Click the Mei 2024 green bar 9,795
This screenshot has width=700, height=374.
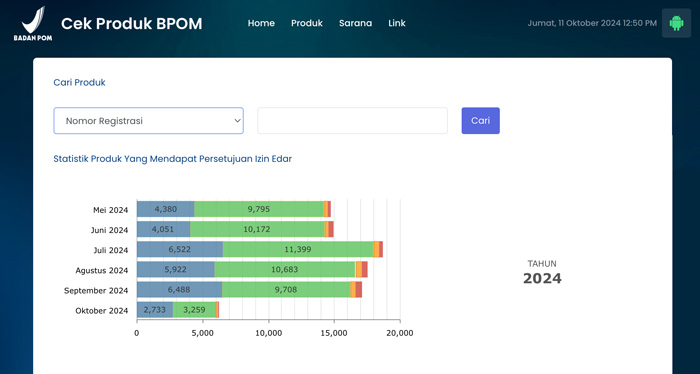tap(259, 209)
